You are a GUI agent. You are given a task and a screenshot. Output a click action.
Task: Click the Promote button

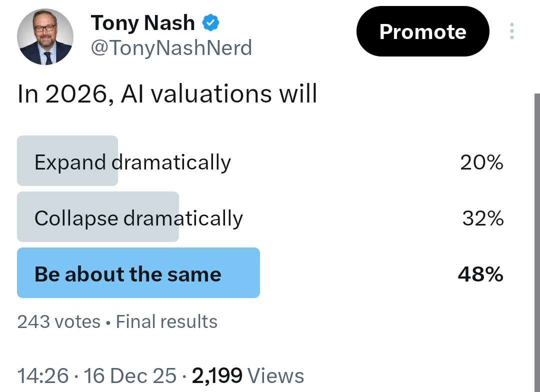(x=422, y=31)
